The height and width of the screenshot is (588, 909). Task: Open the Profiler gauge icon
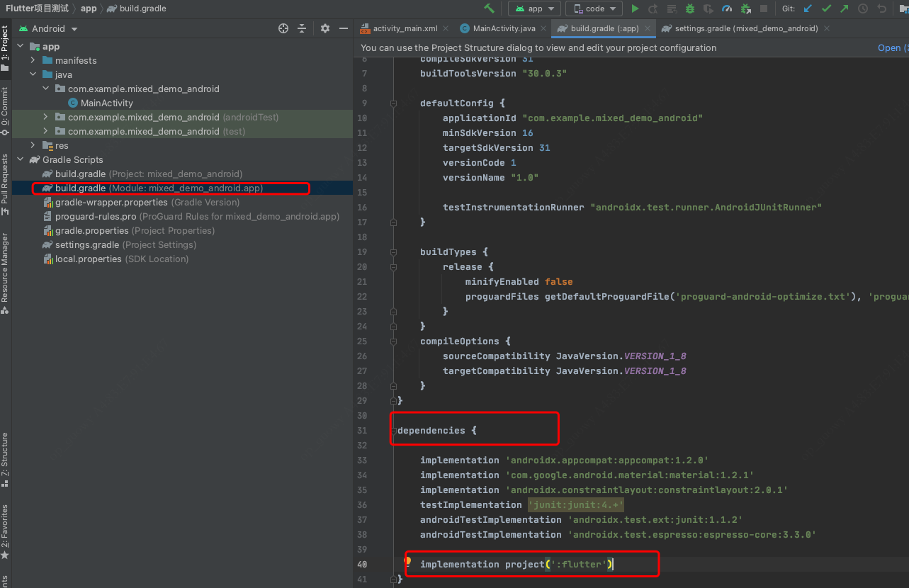click(x=727, y=9)
